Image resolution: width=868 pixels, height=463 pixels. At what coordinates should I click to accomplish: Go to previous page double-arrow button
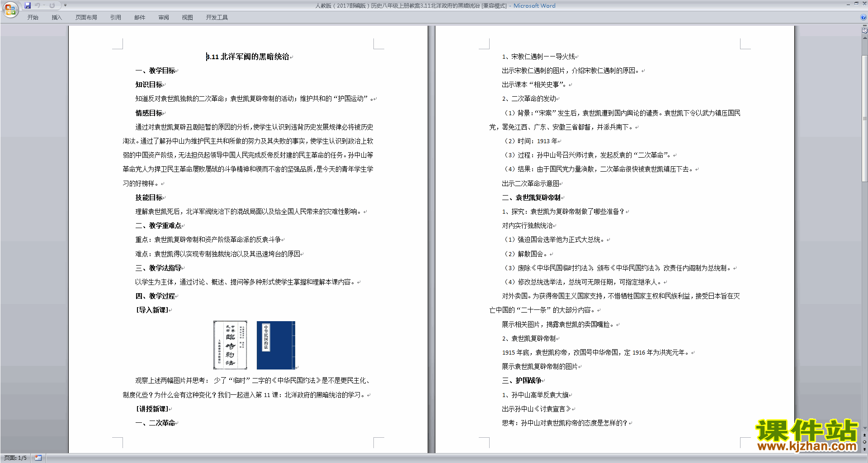[864, 435]
